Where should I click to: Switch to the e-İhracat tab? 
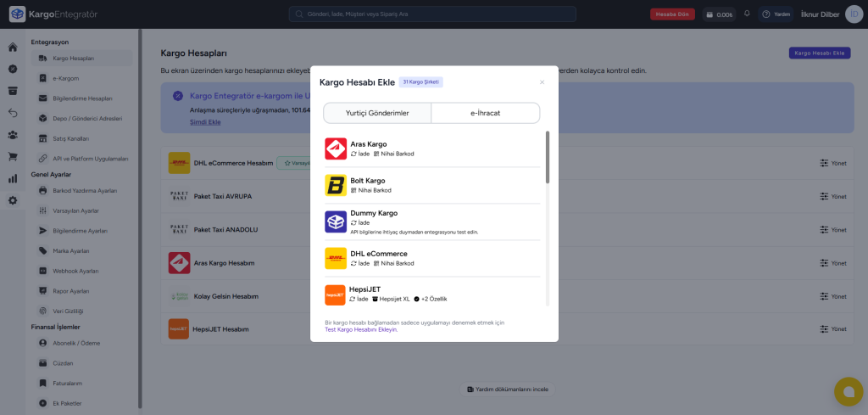[x=485, y=113]
